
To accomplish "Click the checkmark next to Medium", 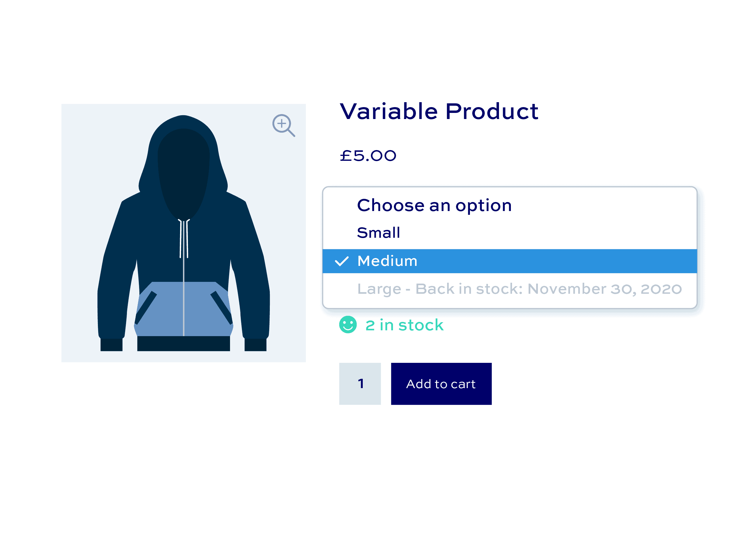I will 342,261.
